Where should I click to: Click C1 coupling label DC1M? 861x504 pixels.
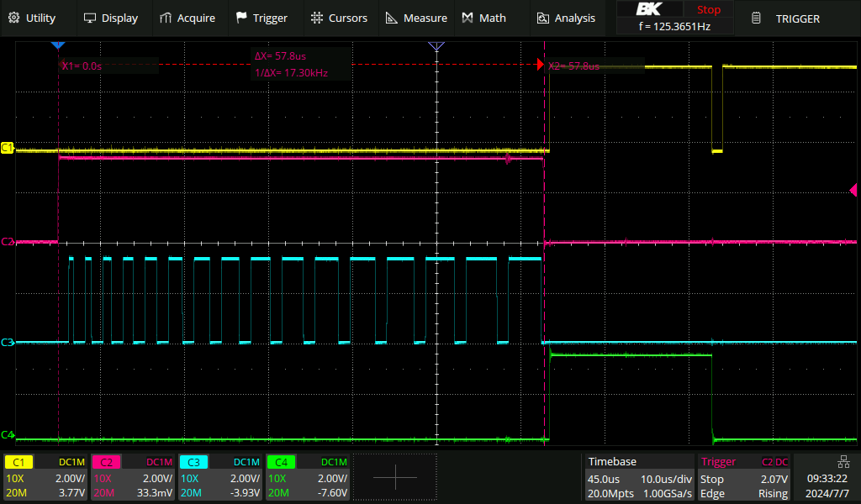point(72,462)
